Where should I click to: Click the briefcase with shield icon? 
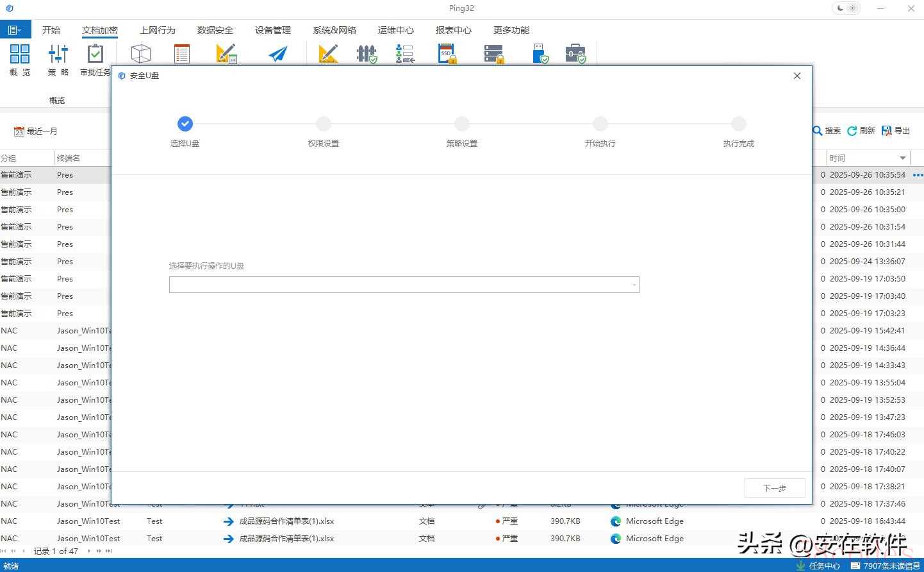tap(575, 54)
